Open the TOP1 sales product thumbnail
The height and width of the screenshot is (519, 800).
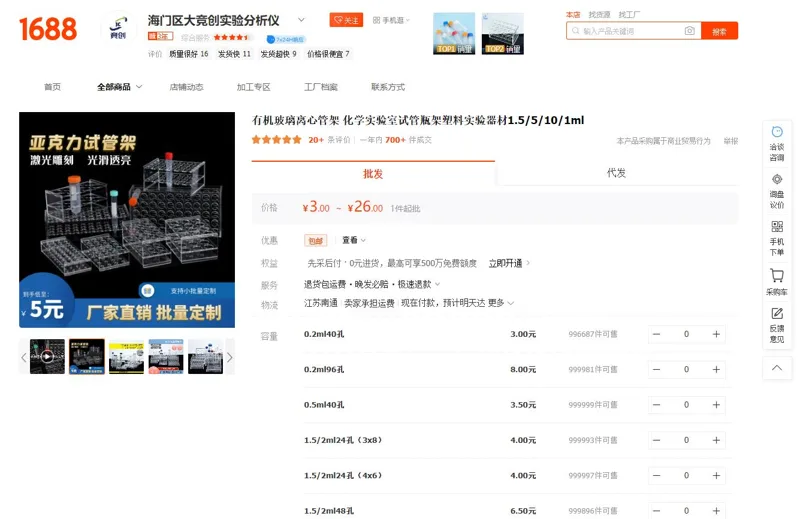pos(454,34)
